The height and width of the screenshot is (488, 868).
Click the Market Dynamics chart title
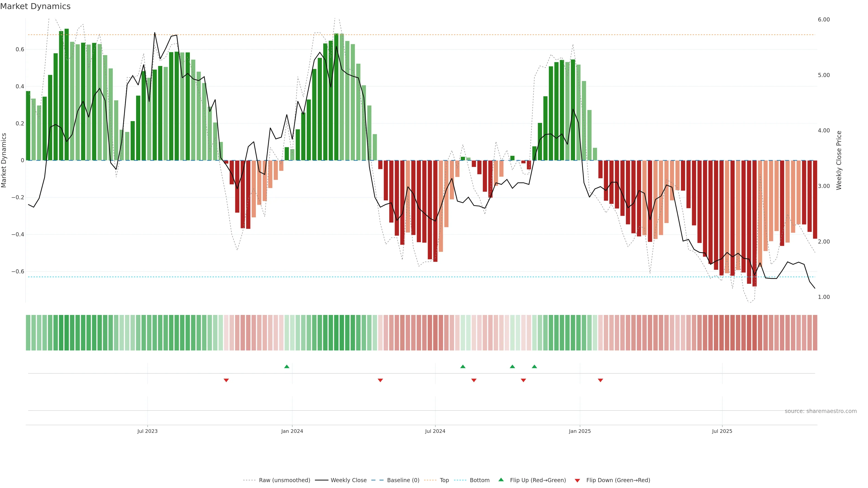(x=35, y=6)
